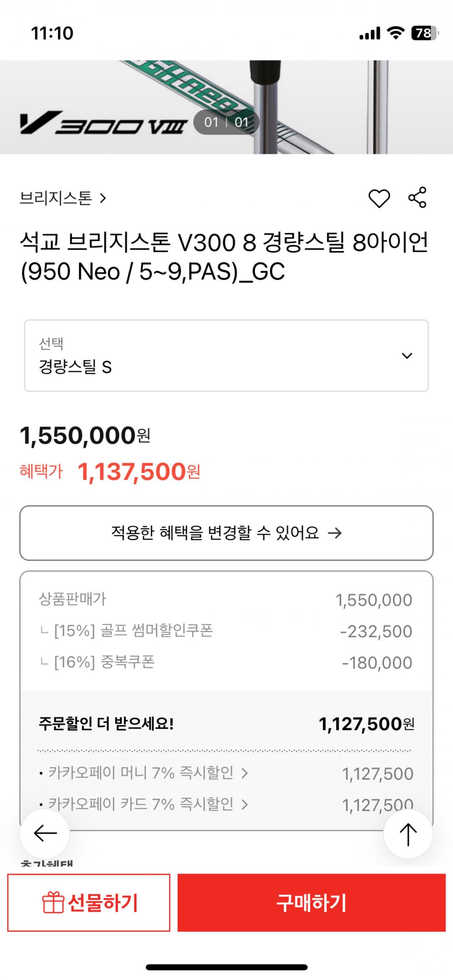This screenshot has height=980, width=453.
Task: Open the 경량스틸 S option dropdown
Action: pos(226,356)
